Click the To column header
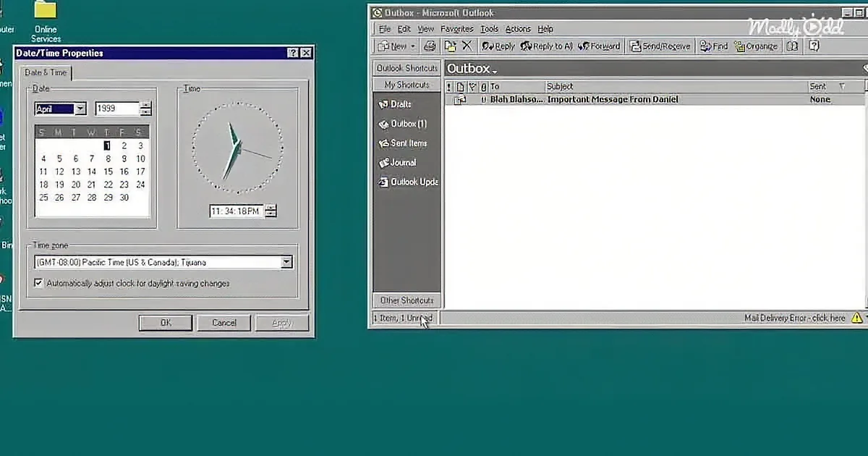This screenshot has width=868, height=456. (516, 87)
